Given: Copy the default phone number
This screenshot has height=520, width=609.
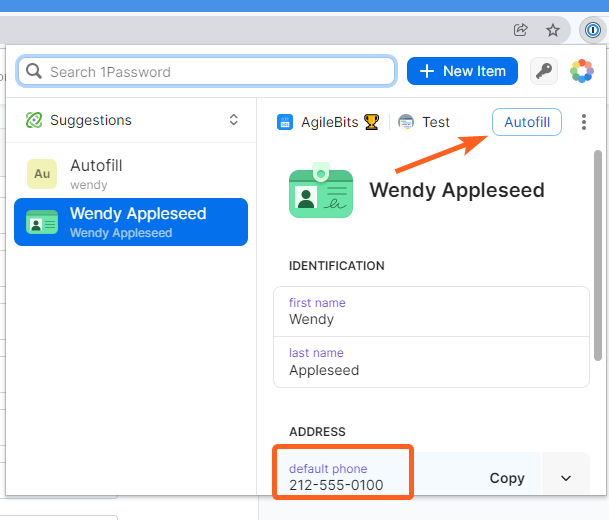Looking at the screenshot, I should click(x=507, y=478).
